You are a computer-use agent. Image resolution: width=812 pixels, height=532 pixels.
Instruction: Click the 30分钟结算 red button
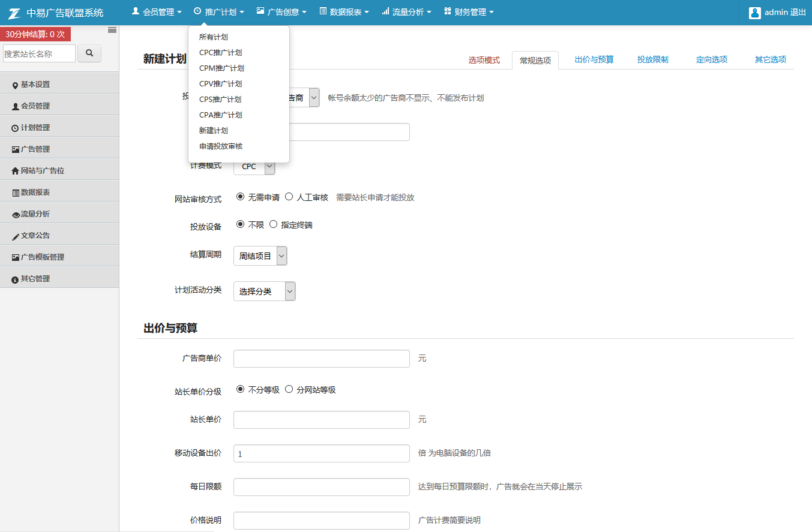click(35, 34)
